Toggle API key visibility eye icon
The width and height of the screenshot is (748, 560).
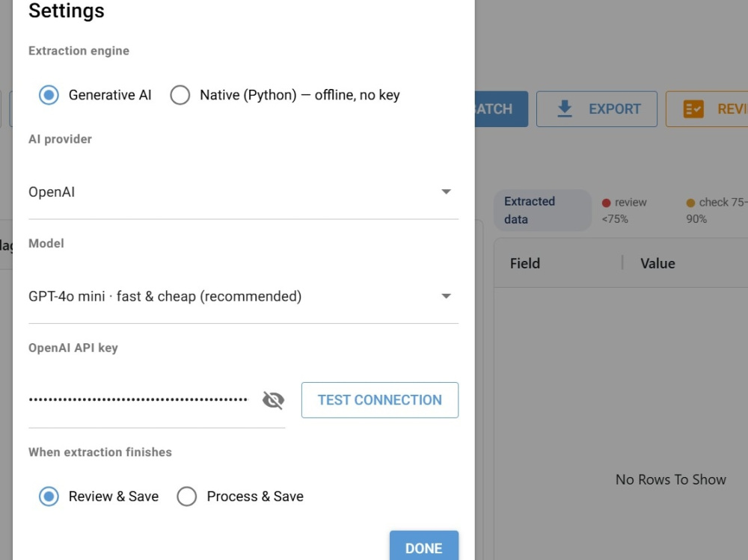pos(273,400)
